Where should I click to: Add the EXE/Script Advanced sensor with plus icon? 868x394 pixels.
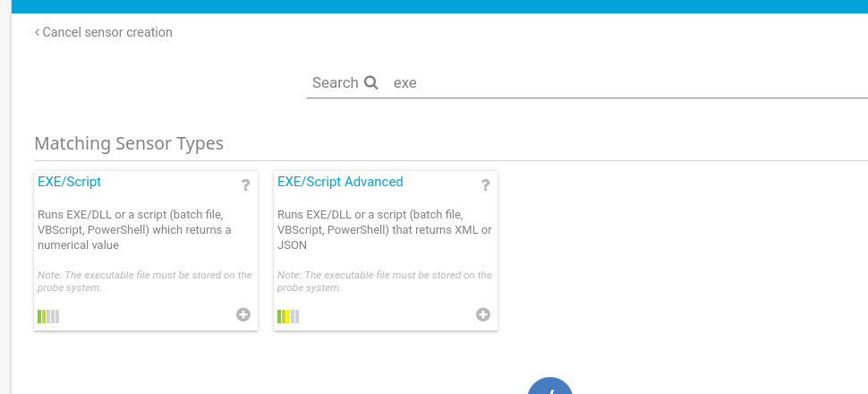[483, 315]
